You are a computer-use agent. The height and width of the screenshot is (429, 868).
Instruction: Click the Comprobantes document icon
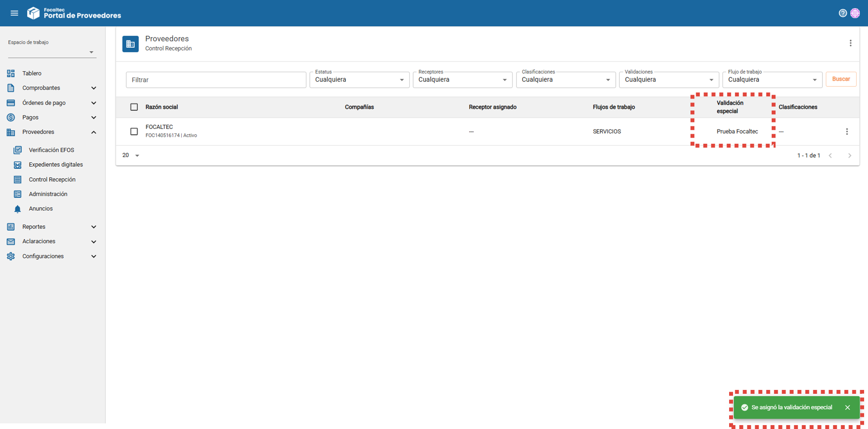coord(11,88)
